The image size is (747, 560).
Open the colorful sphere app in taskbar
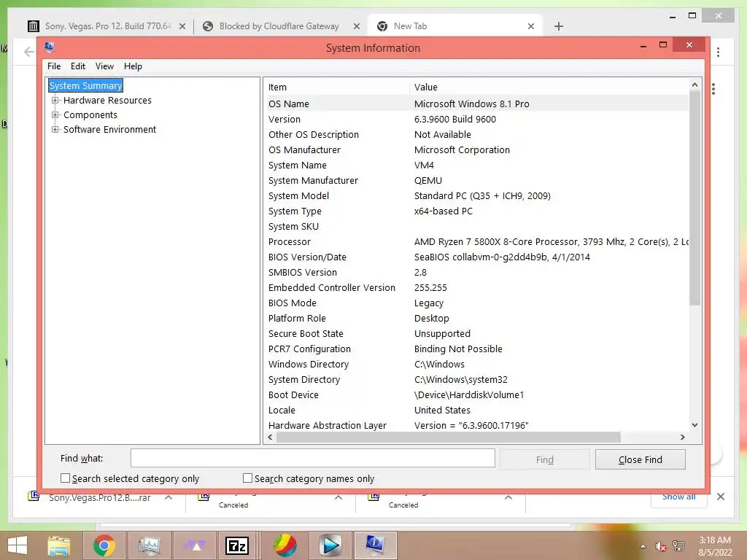pos(285,545)
